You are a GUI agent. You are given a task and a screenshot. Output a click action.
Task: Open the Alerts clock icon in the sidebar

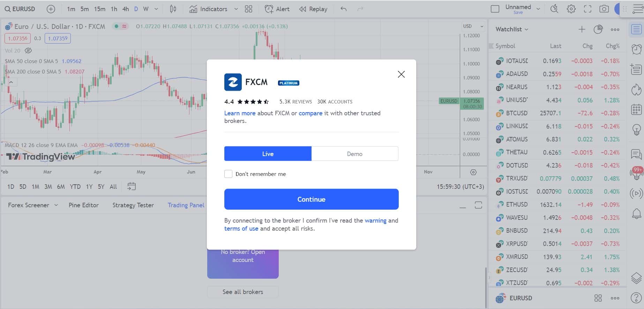click(x=636, y=49)
